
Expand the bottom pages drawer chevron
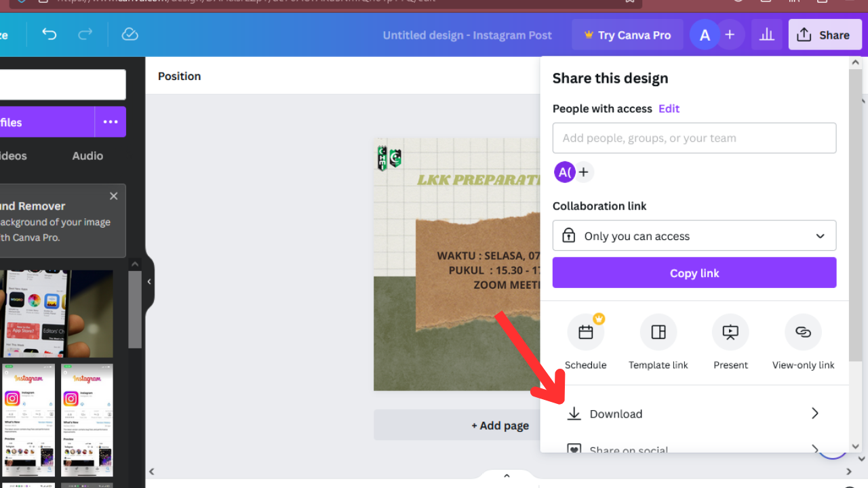pyautogui.click(x=507, y=476)
